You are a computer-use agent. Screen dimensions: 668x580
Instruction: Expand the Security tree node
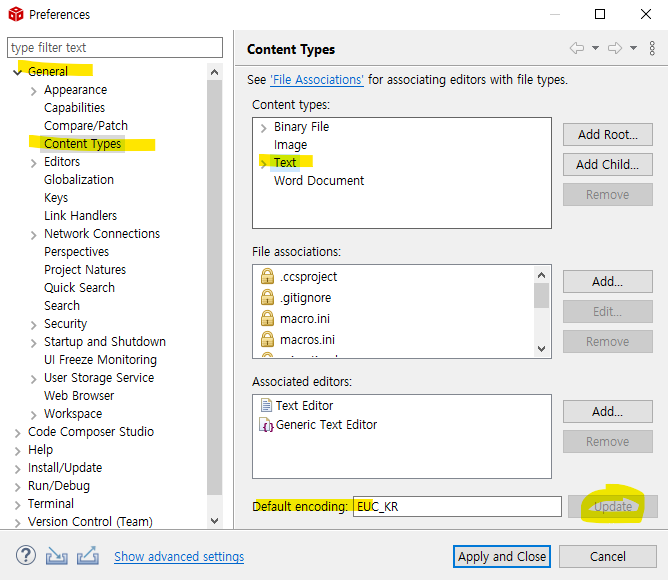pos(34,325)
